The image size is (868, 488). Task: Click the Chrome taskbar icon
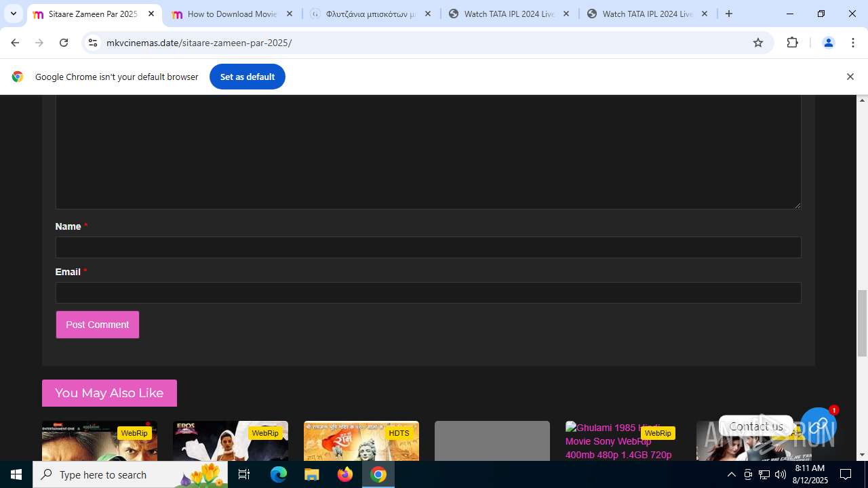(378, 474)
